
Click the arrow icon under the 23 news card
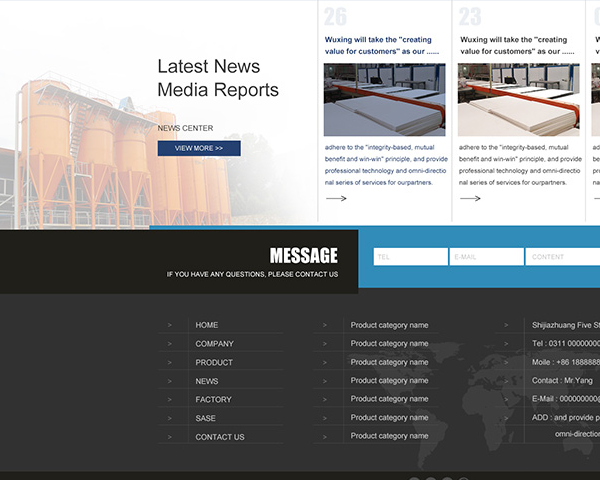[x=470, y=198]
